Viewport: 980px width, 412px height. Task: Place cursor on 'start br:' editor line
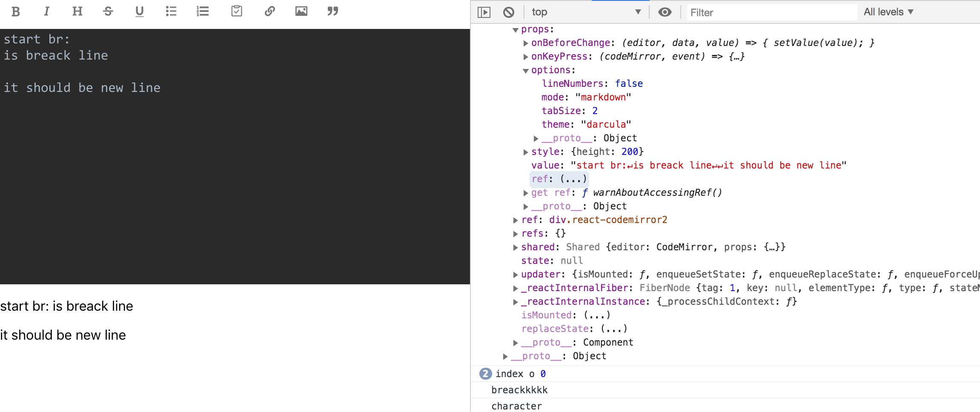37,39
